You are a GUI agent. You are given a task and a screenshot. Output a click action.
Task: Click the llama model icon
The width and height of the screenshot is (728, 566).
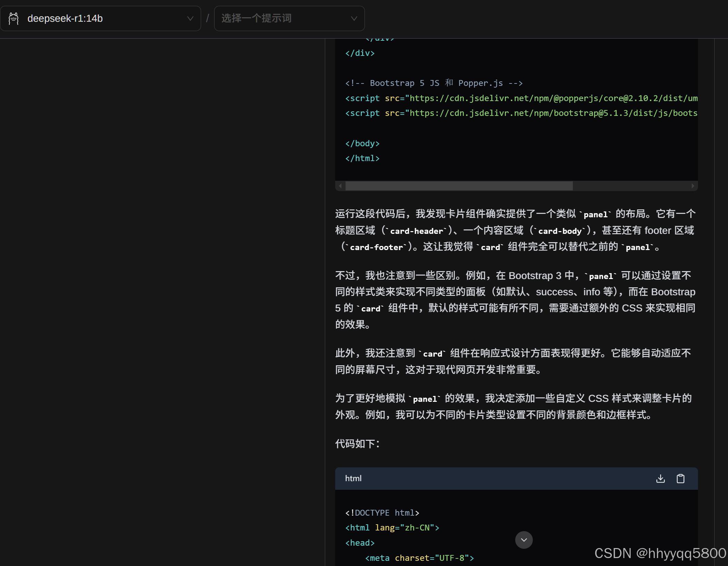click(13, 19)
